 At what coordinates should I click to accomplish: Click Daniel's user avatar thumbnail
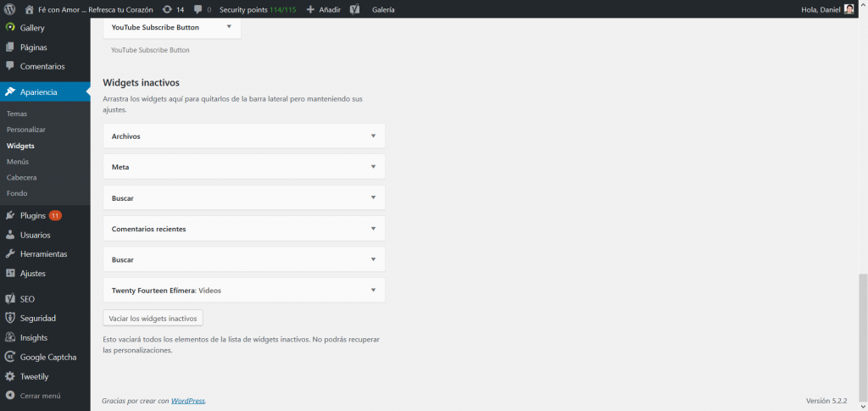click(849, 9)
